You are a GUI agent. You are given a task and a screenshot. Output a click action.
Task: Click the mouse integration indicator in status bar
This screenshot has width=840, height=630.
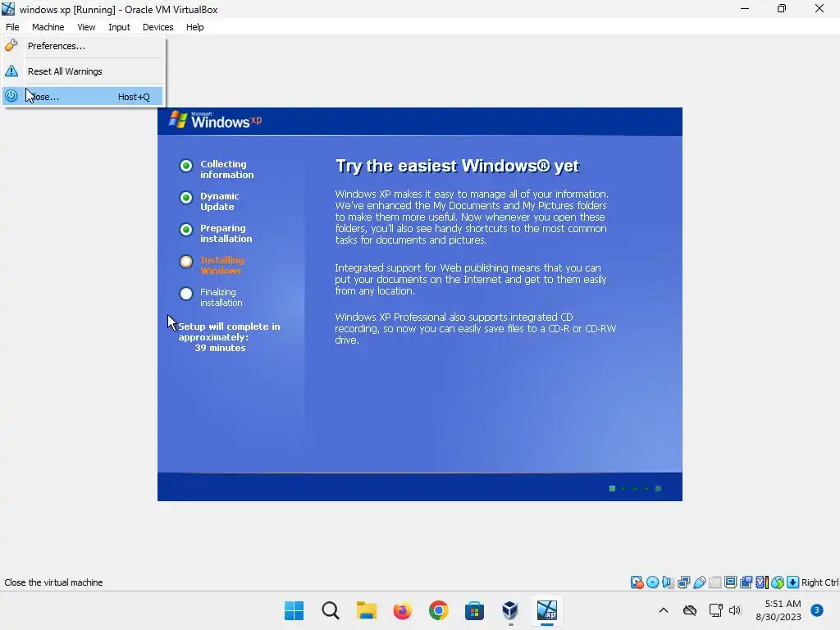[x=778, y=582]
